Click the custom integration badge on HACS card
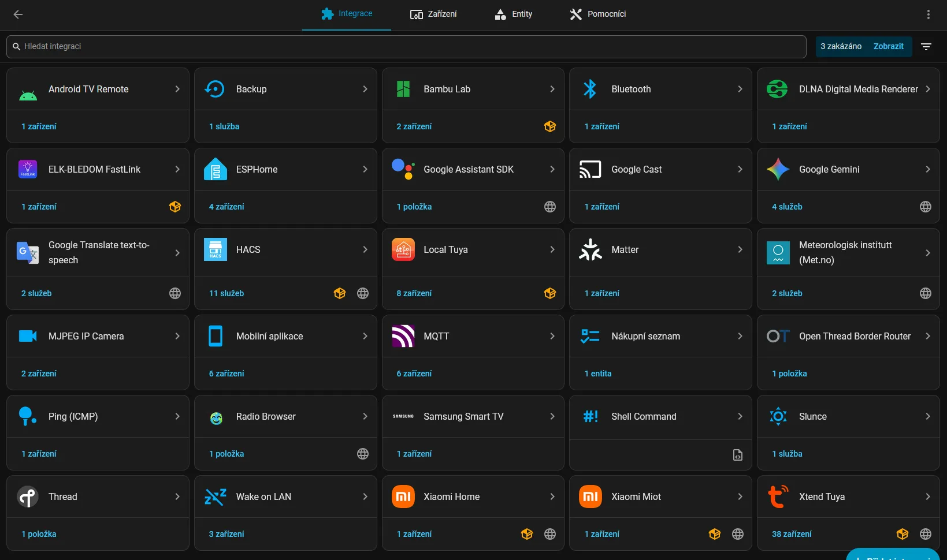The image size is (947, 560). (339, 293)
